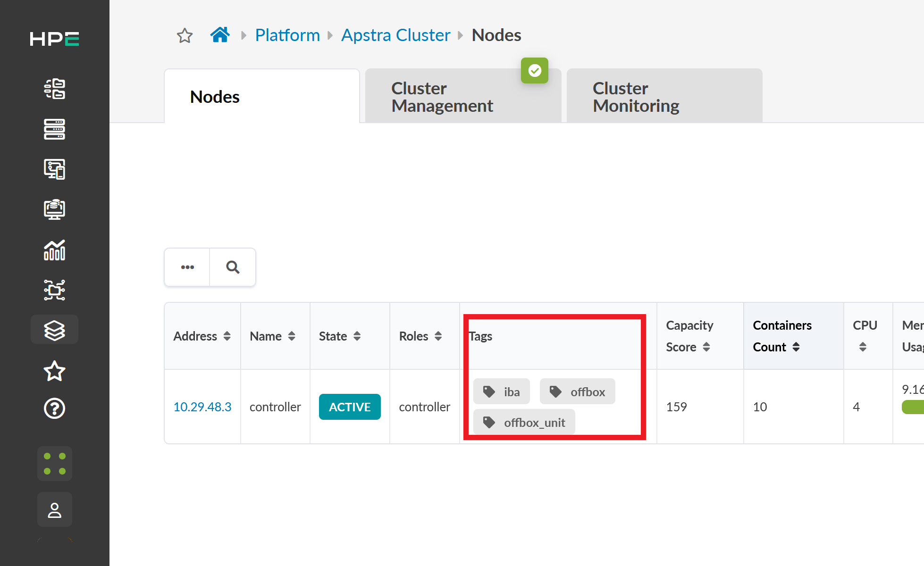Switch to the Cluster Management tab
The height and width of the screenshot is (566, 924).
click(x=463, y=97)
